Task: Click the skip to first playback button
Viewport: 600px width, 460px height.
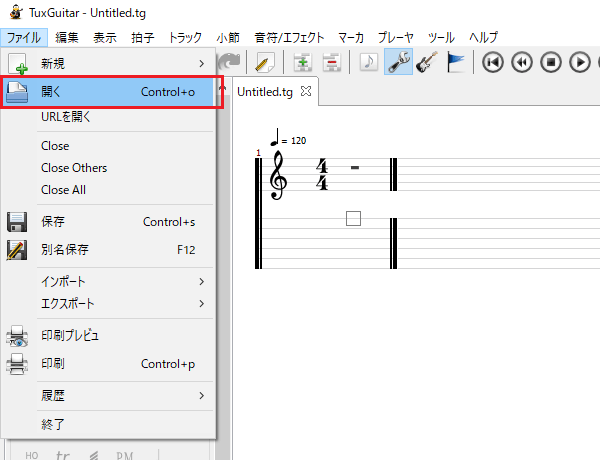Action: pos(492,62)
